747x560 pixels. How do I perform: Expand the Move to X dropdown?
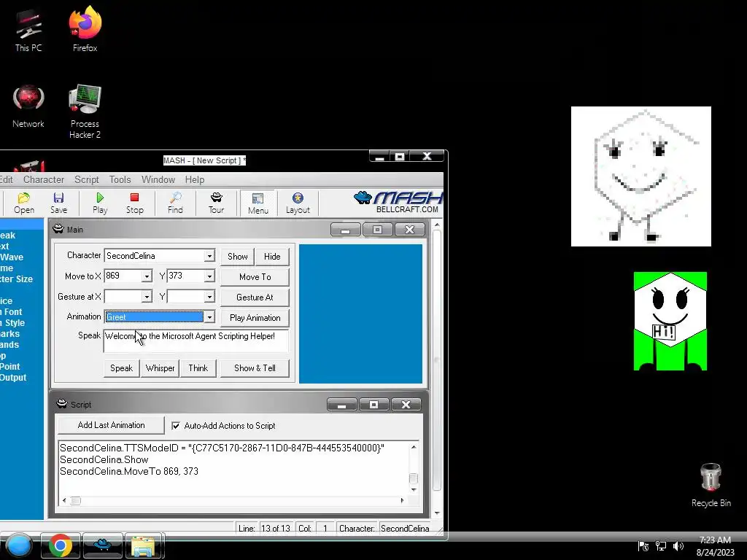coord(147,276)
